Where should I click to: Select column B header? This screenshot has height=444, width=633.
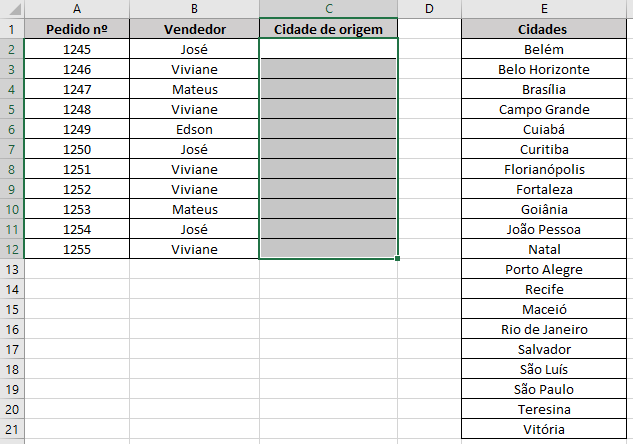(194, 9)
